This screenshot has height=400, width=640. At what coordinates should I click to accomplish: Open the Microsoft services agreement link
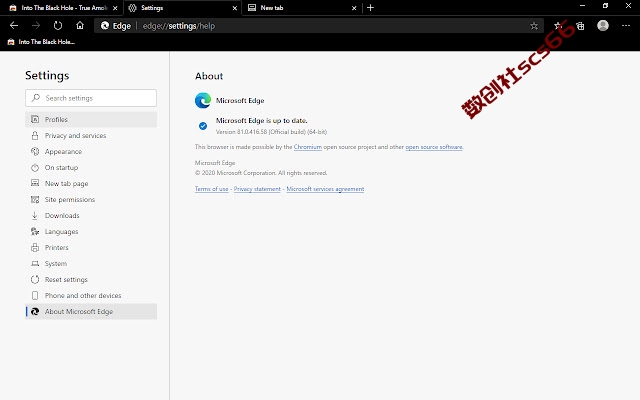click(325, 189)
